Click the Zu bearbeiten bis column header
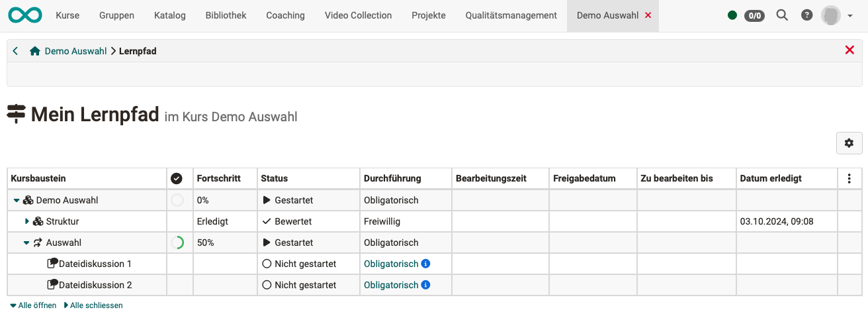Viewport: 868px width, 324px height. [x=677, y=178]
